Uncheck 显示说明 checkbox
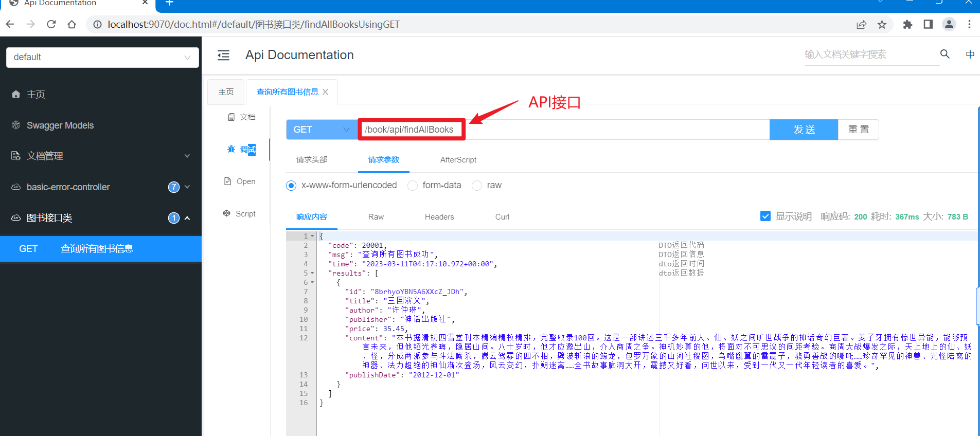Viewport: 980px width, 436px height. click(x=765, y=216)
